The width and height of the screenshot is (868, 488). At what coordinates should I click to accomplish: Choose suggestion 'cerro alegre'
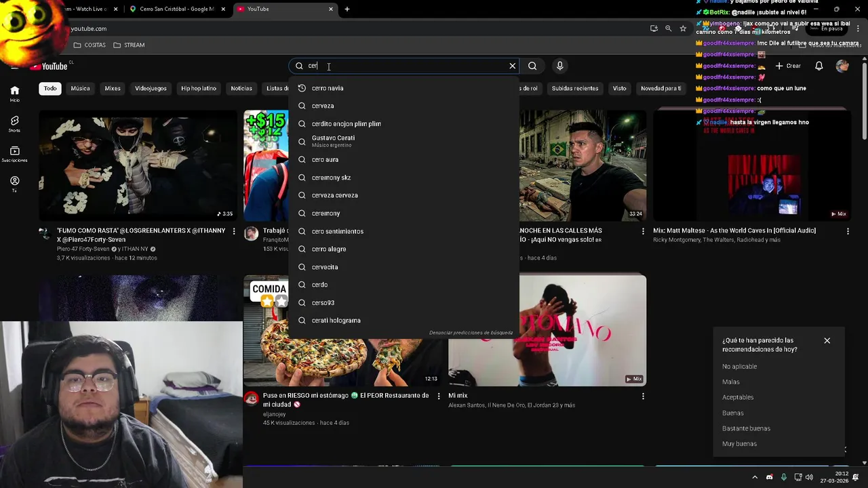[x=403, y=249]
